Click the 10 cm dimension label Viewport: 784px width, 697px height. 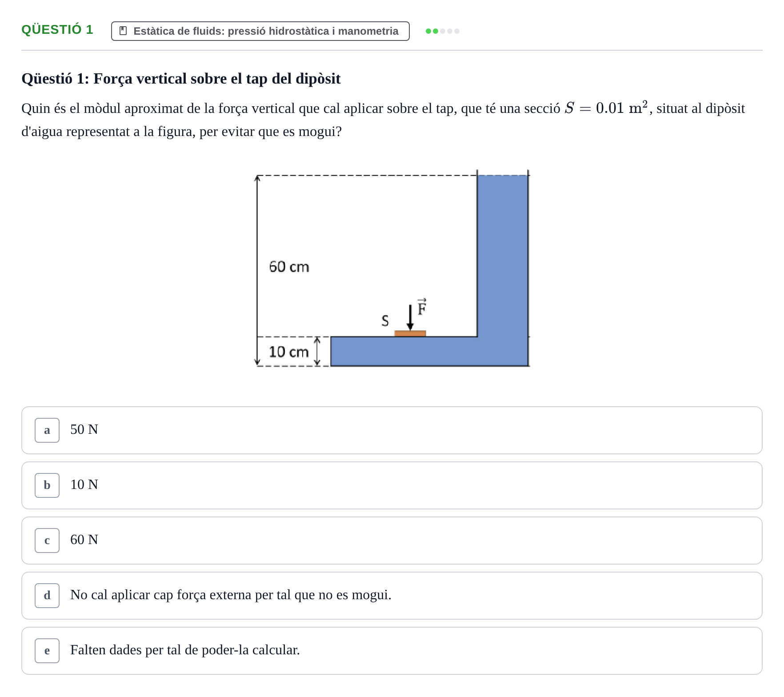pos(288,352)
